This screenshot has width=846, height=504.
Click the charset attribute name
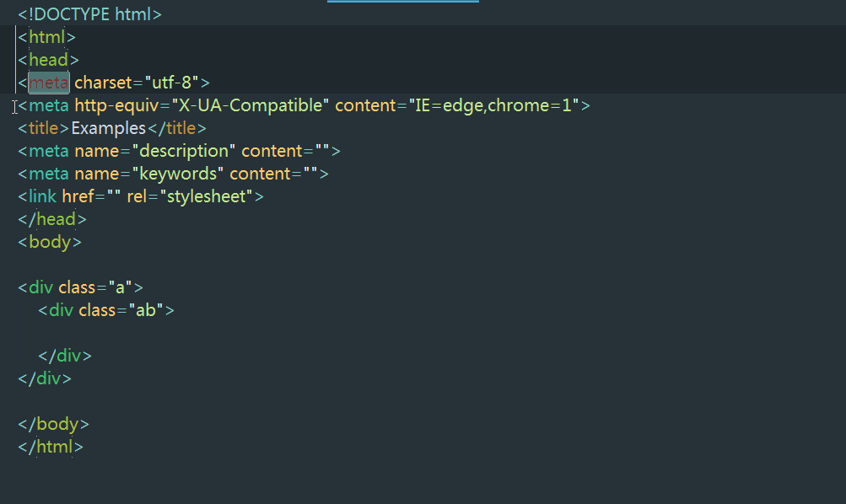[103, 83]
